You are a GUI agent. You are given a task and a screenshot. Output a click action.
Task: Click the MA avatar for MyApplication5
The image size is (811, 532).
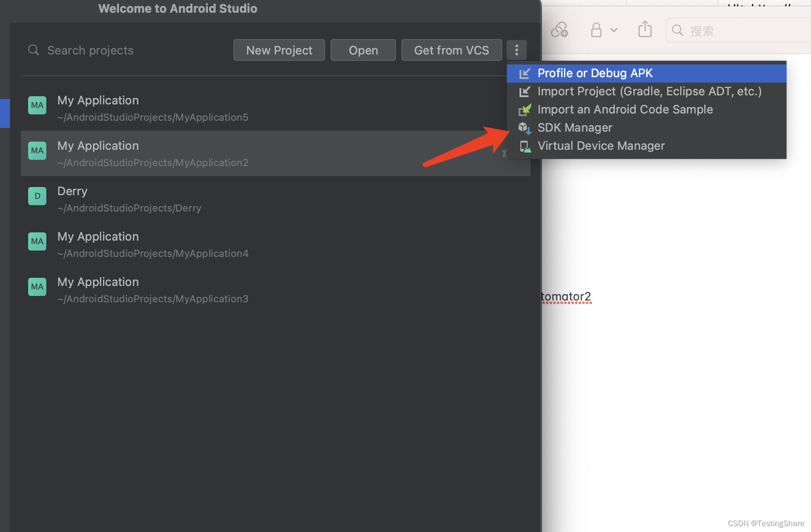click(x=37, y=105)
